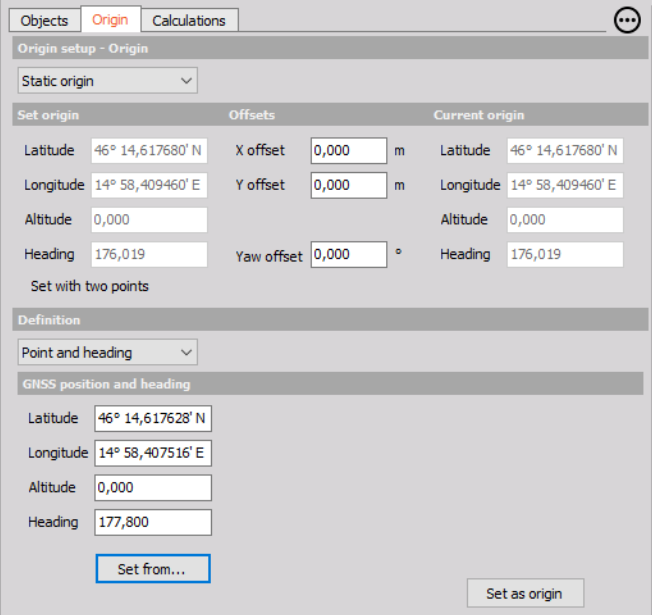The width and height of the screenshot is (653, 615).
Task: Expand the Static origin dropdown
Action: (x=107, y=81)
